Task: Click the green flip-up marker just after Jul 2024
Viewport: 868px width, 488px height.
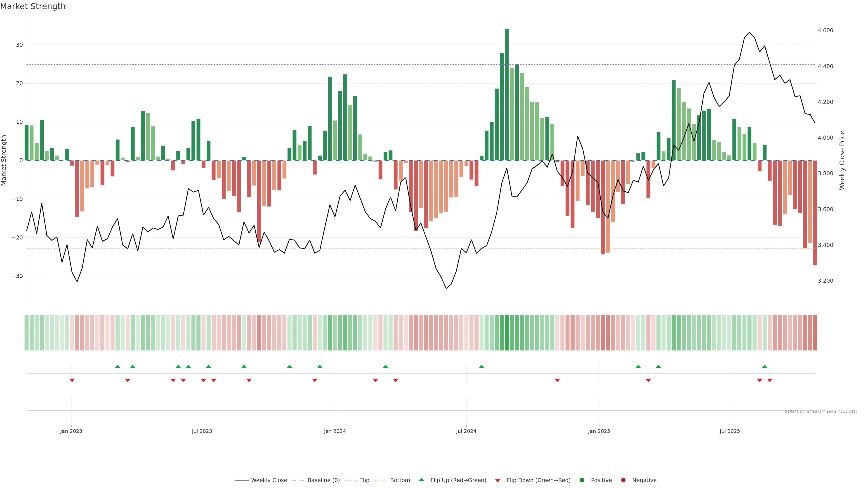Action: (x=481, y=366)
